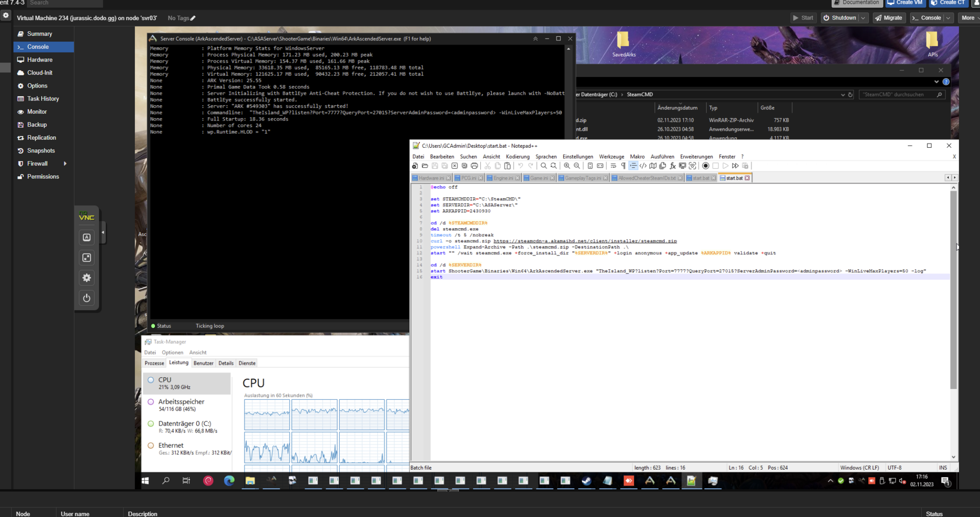Viewport: 980px width, 517px height.
Task: Click the Migrate button
Action: point(889,18)
